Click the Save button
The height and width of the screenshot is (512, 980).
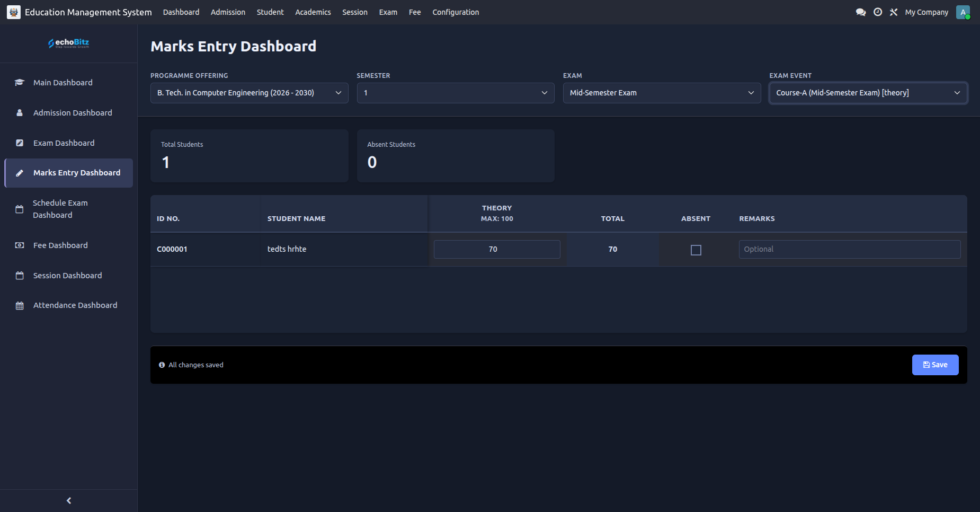point(935,365)
